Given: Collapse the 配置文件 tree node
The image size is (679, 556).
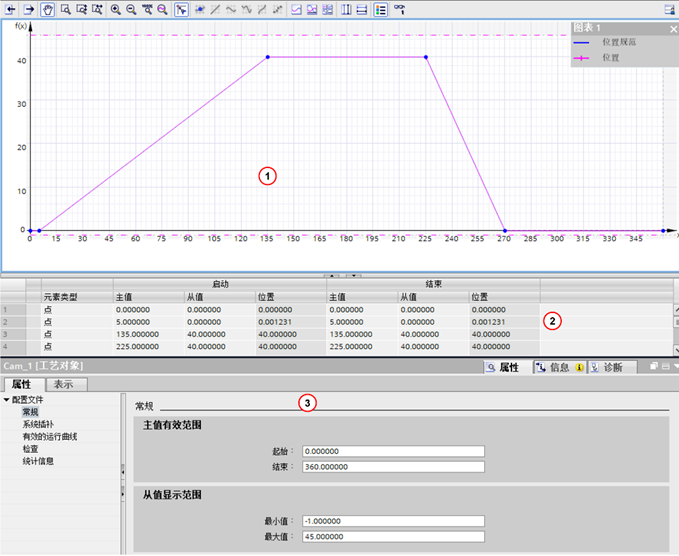Looking at the screenshot, I should coord(7,400).
